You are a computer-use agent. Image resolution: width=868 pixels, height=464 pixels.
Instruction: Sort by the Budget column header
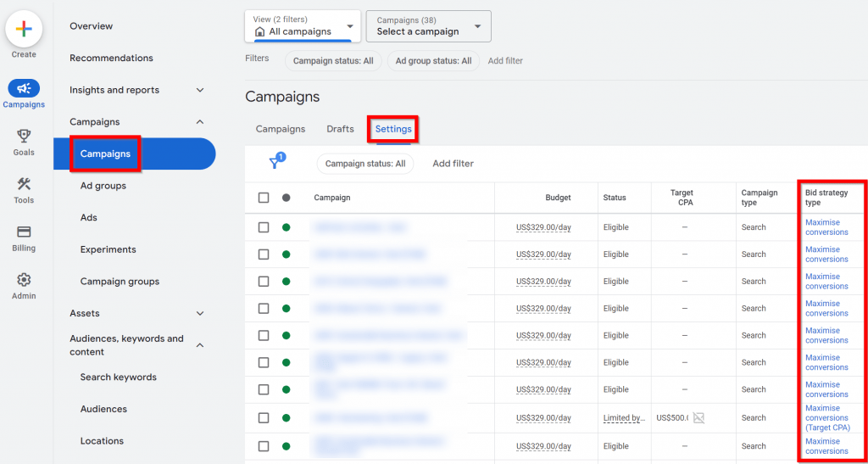pos(558,198)
